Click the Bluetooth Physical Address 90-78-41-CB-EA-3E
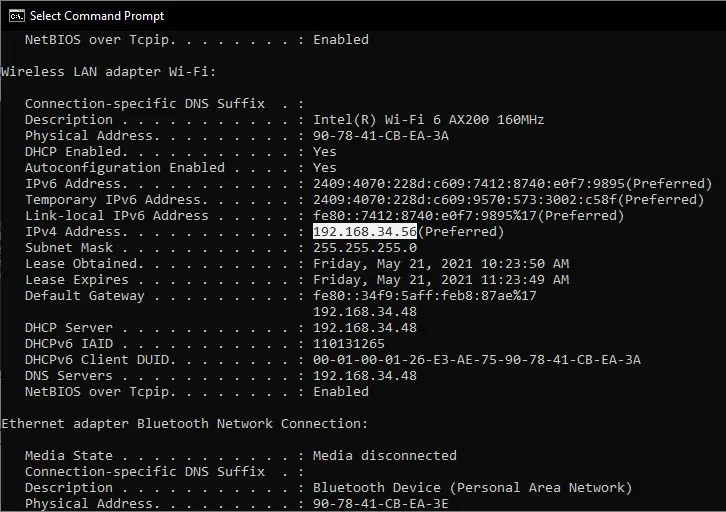 381,504
